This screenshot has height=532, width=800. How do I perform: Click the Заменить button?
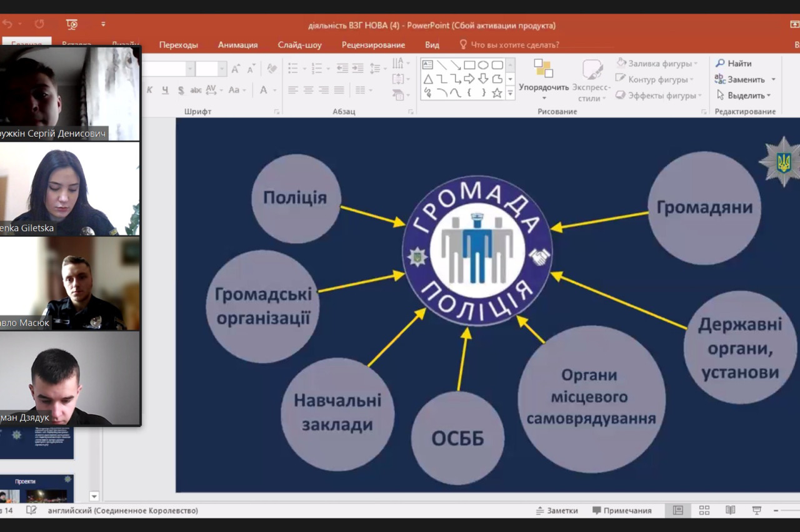[x=740, y=79]
